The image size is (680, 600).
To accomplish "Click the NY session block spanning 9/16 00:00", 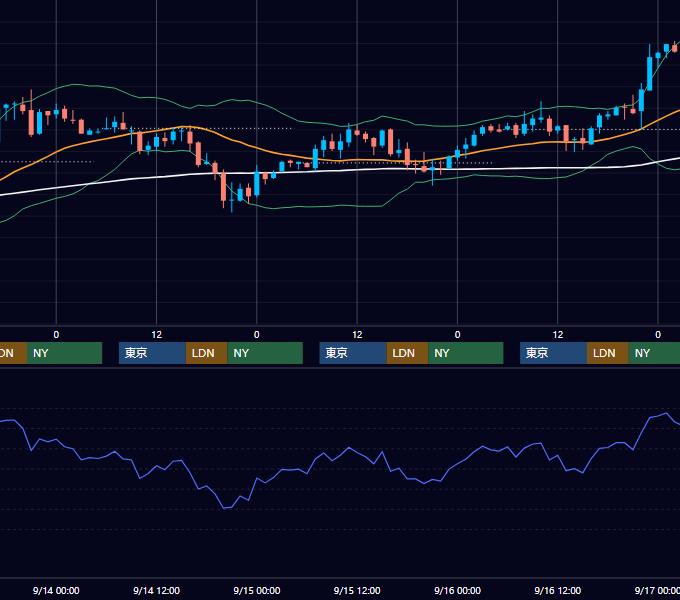I will click(x=466, y=353).
